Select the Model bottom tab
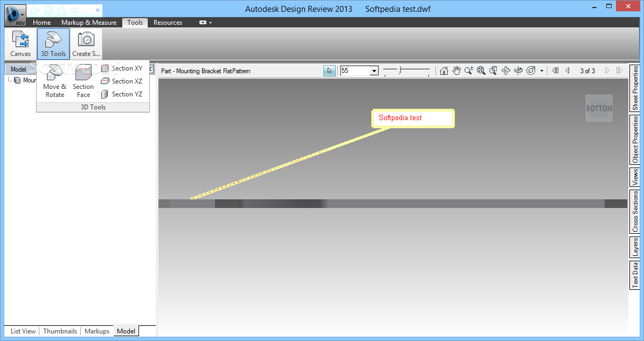 pos(126,331)
